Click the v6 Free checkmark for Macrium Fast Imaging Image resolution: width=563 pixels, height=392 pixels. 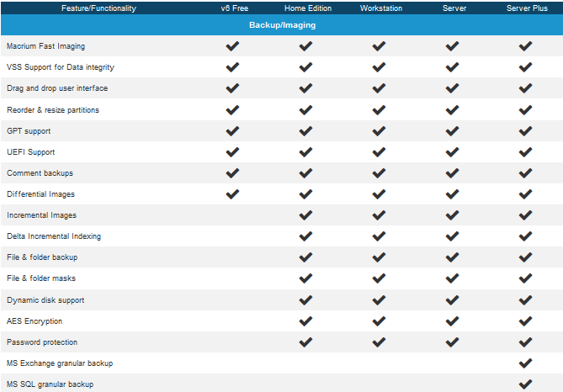(232, 46)
